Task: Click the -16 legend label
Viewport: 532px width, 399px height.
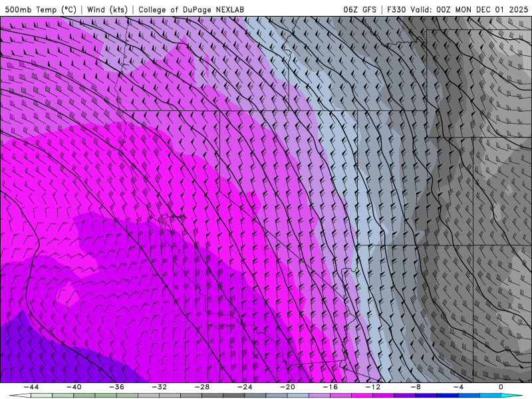Action: 330,387
